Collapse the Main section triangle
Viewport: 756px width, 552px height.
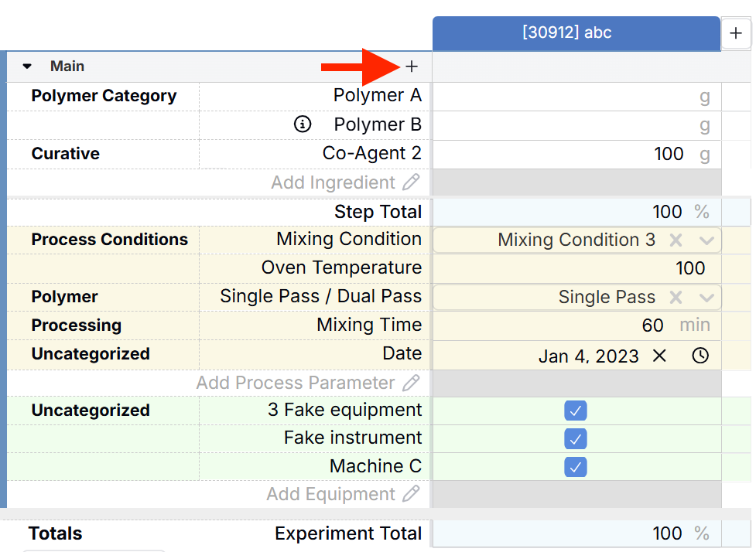click(x=28, y=66)
